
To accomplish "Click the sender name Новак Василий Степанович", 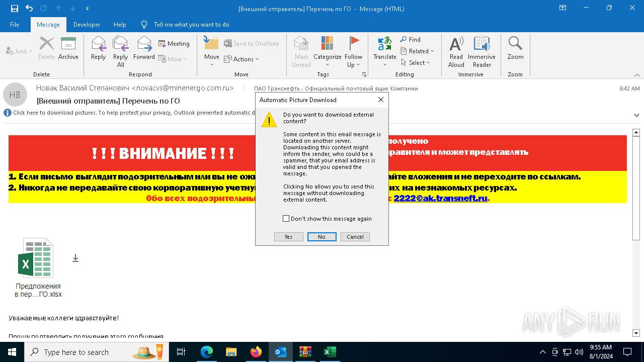I will 82,88.
